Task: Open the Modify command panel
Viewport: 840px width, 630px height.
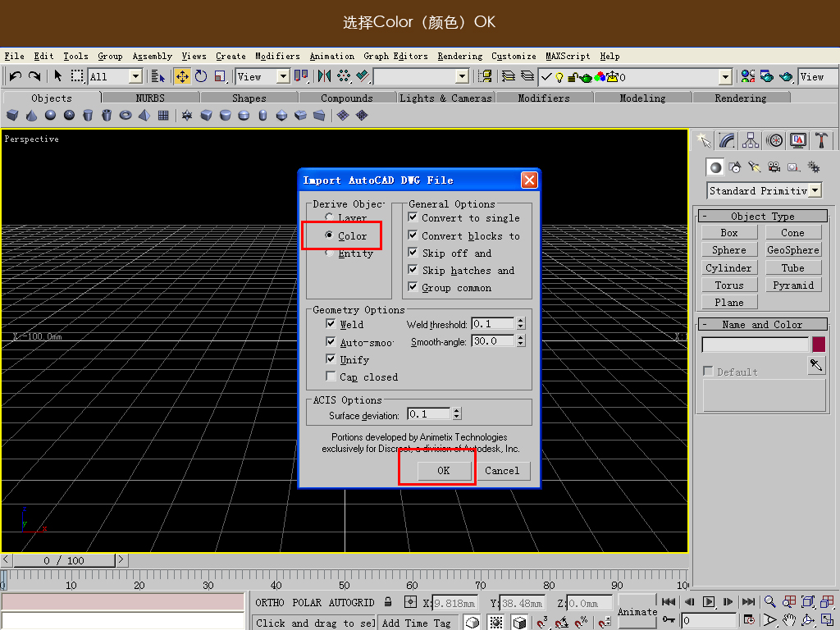Action: [727, 140]
